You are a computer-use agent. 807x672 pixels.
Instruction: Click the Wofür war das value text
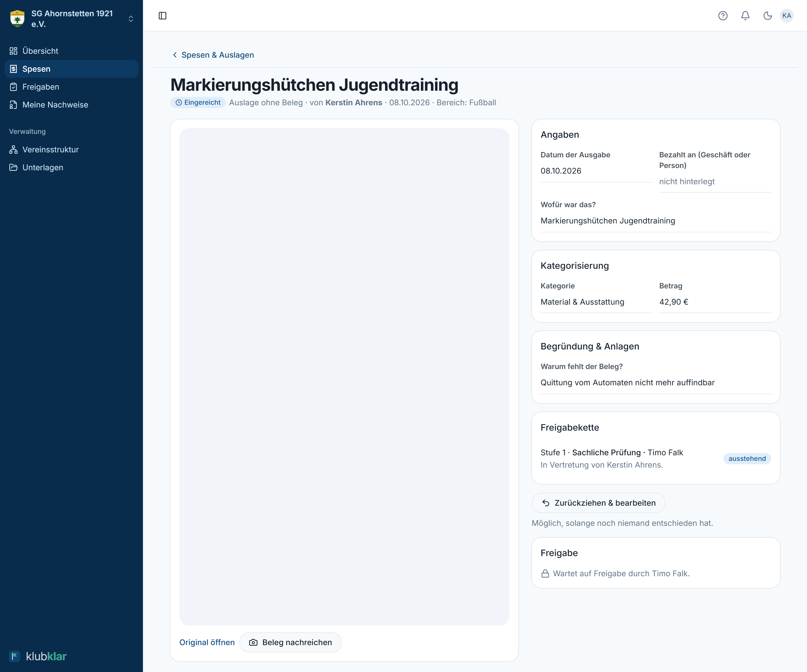click(607, 221)
